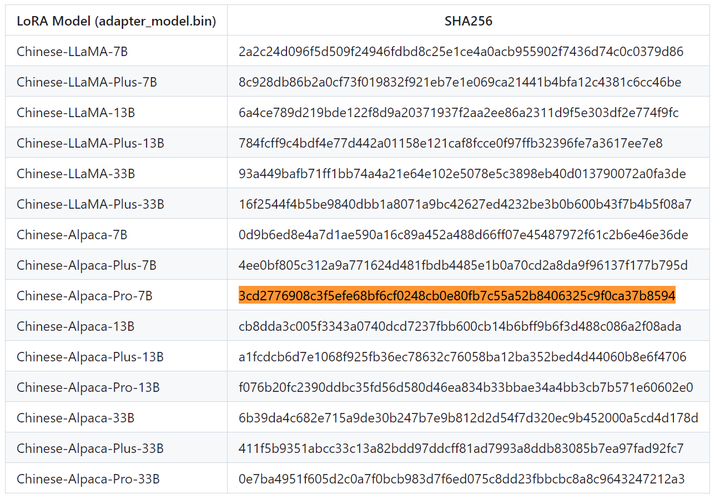The image size is (720, 504).
Task: Click the highlighted Chinese-Alpaca-Pro-7B SHA256 hash
Action: [x=457, y=296]
